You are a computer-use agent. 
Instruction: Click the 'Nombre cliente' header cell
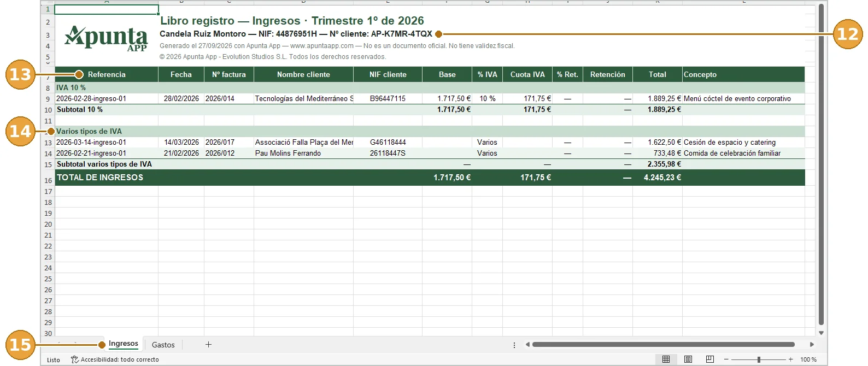303,74
